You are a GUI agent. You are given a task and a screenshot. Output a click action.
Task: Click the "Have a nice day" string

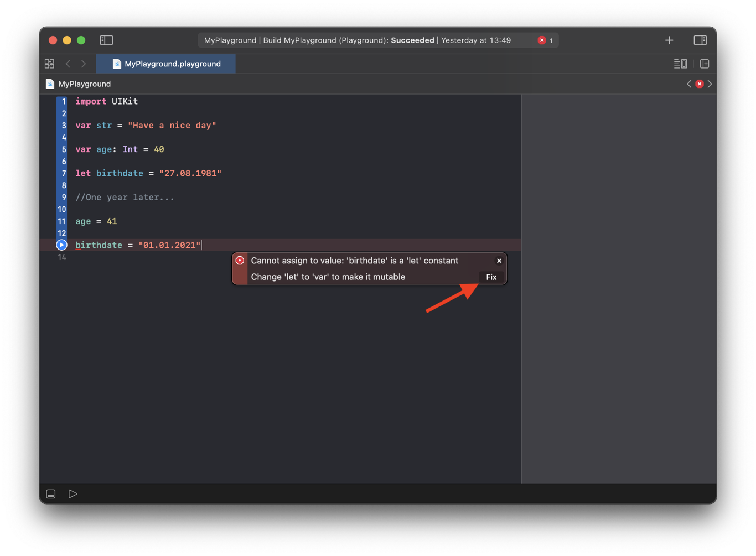(x=172, y=125)
